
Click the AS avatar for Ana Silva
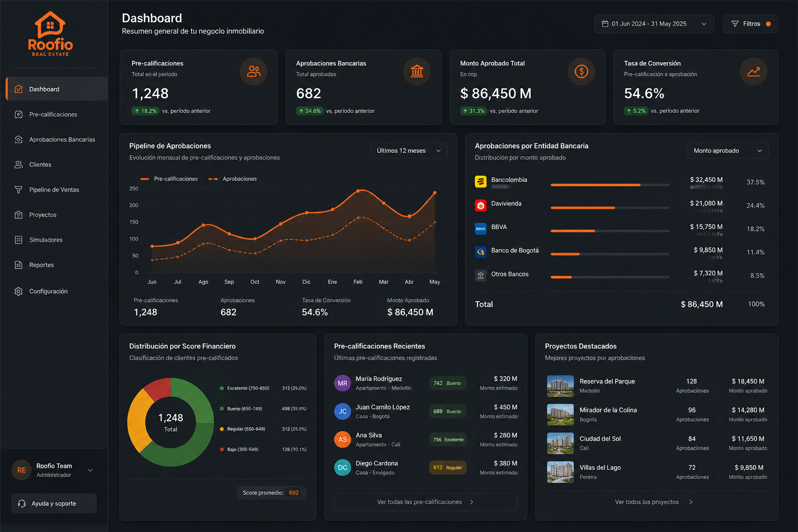[x=342, y=440]
